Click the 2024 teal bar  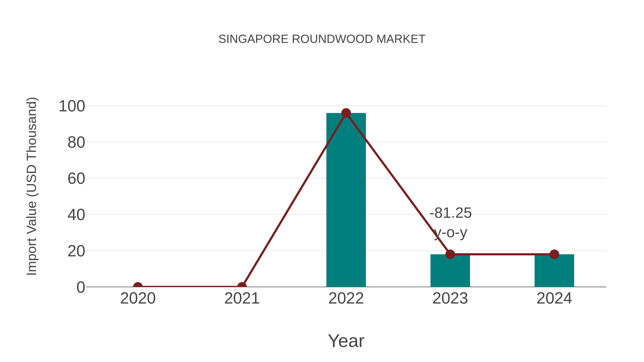pos(554,271)
